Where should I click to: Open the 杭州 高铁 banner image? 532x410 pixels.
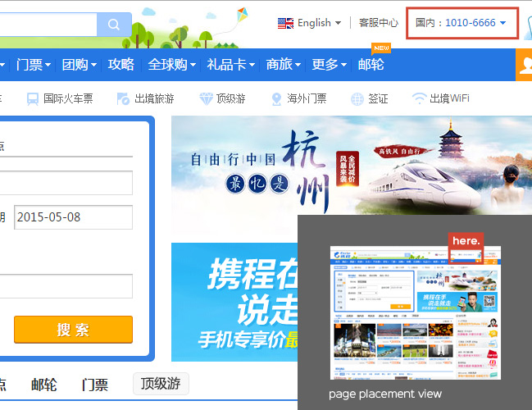point(352,166)
